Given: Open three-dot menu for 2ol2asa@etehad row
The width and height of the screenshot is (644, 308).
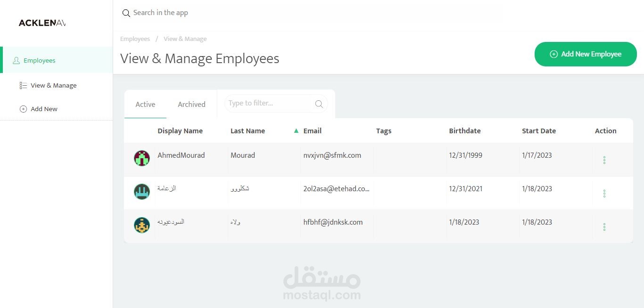Looking at the screenshot, I should (x=604, y=194).
